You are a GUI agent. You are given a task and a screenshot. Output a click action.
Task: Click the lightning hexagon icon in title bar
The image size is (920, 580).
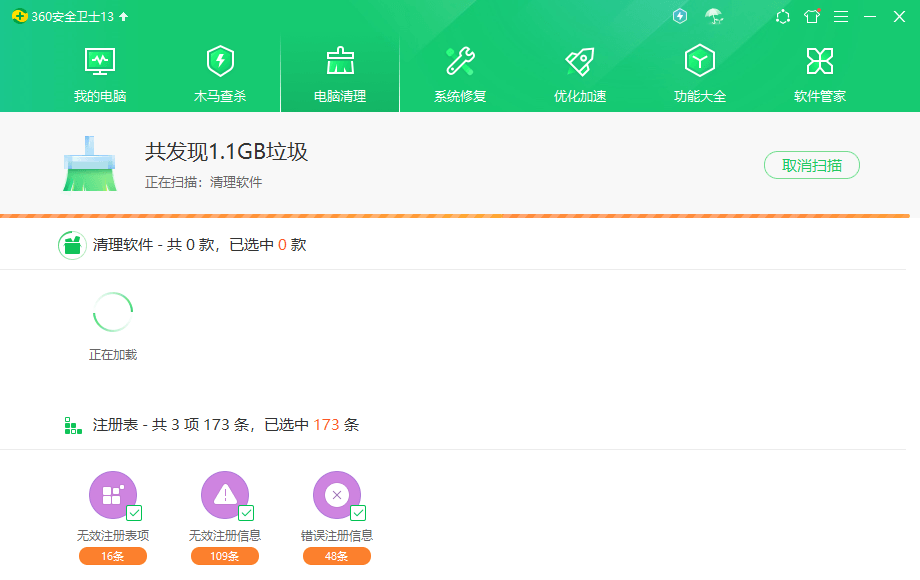click(x=680, y=16)
